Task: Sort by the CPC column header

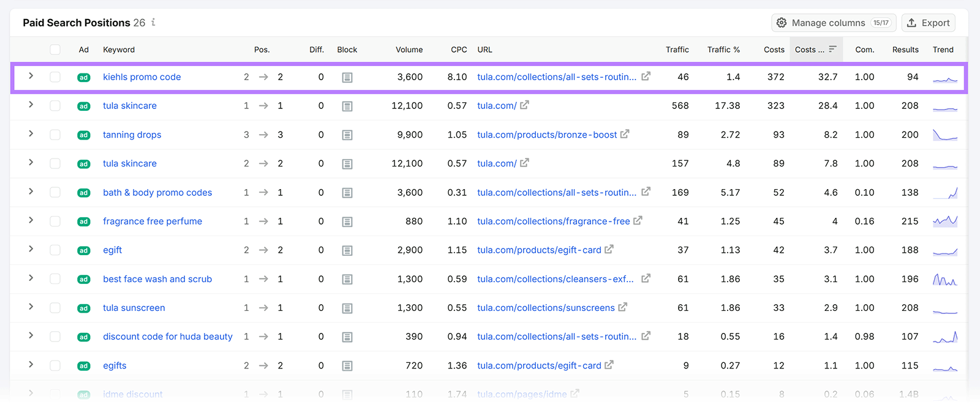Action: 459,50
